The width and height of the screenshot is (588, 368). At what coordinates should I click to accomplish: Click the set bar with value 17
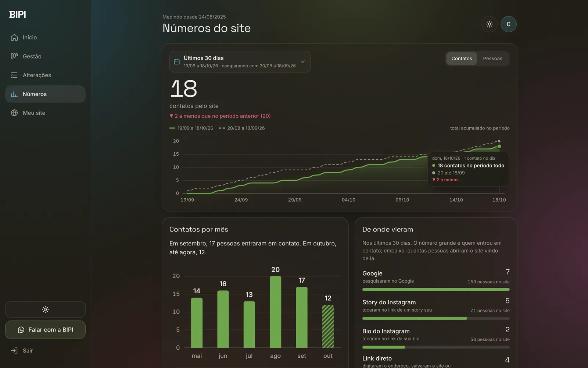(302, 317)
